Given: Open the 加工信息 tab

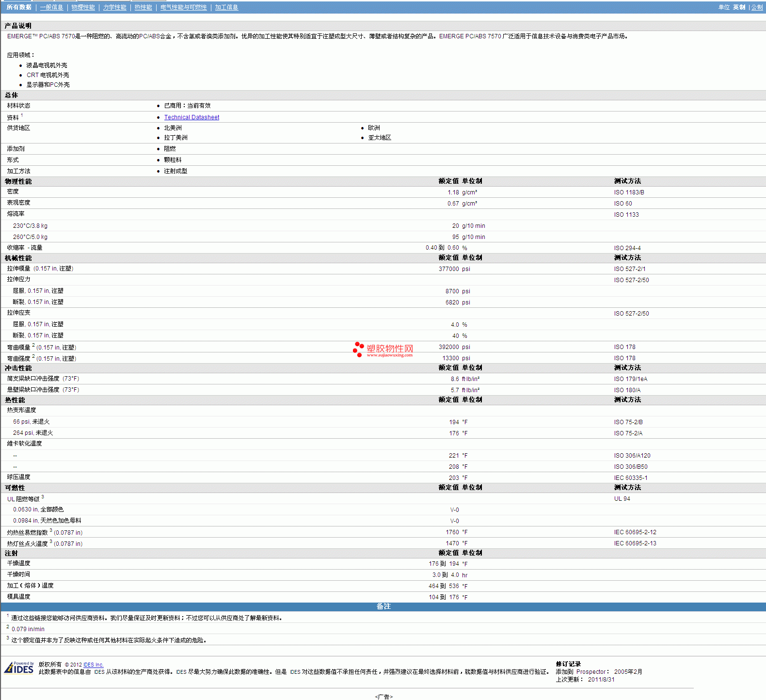Looking at the screenshot, I should 226,7.
